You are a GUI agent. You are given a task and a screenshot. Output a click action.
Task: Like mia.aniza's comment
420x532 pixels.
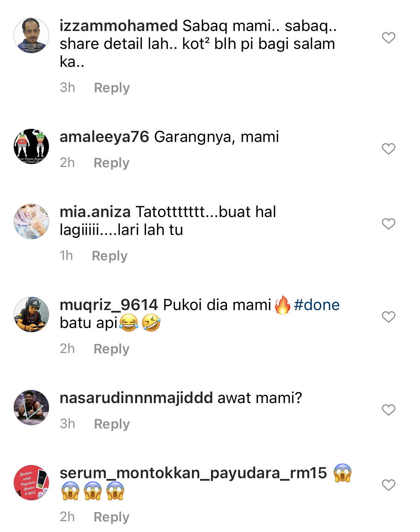388,224
